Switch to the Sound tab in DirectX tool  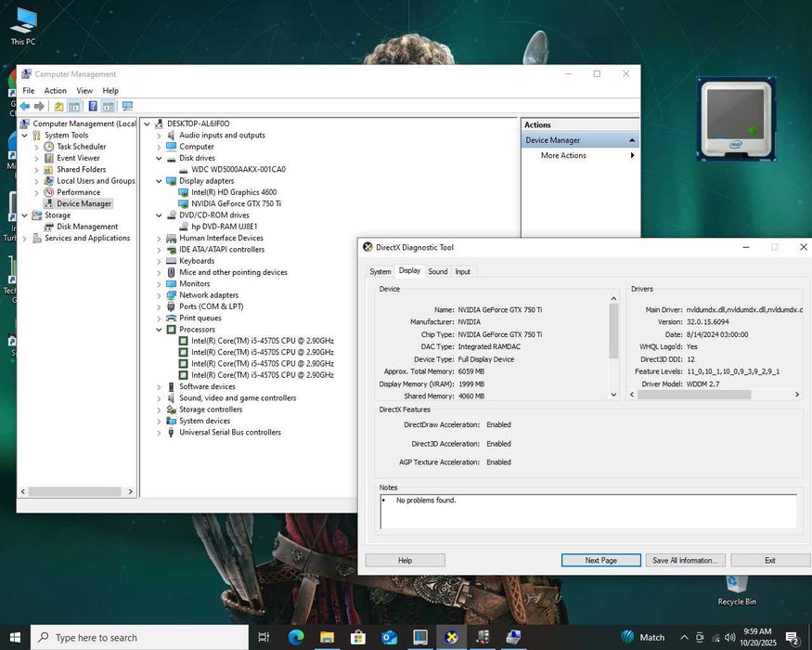[x=438, y=272]
